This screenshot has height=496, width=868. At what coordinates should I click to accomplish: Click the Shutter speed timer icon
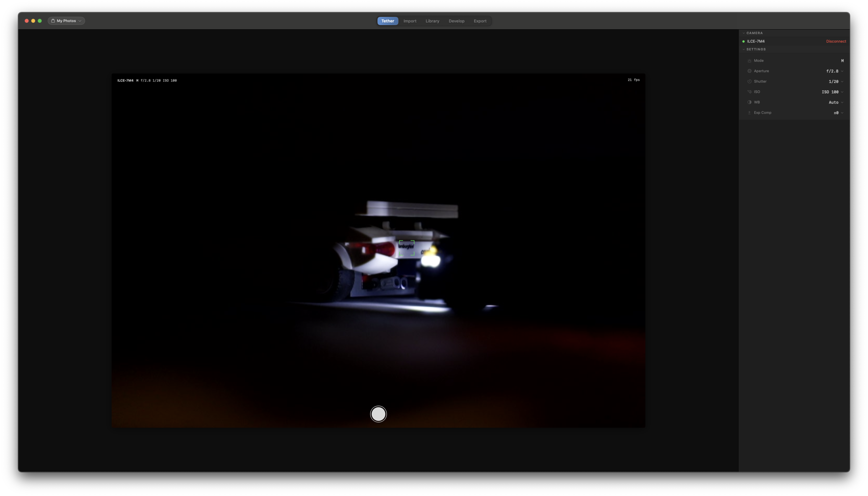pyautogui.click(x=749, y=81)
